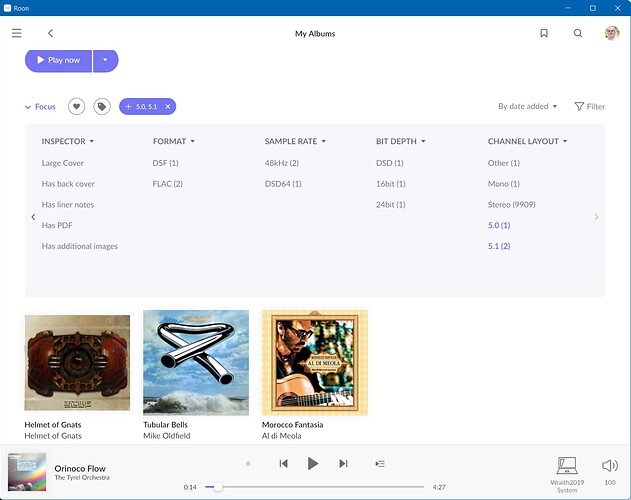Screen dimensions: 631x500
Task: Open now playing artwork thumbnail
Action: point(27,472)
